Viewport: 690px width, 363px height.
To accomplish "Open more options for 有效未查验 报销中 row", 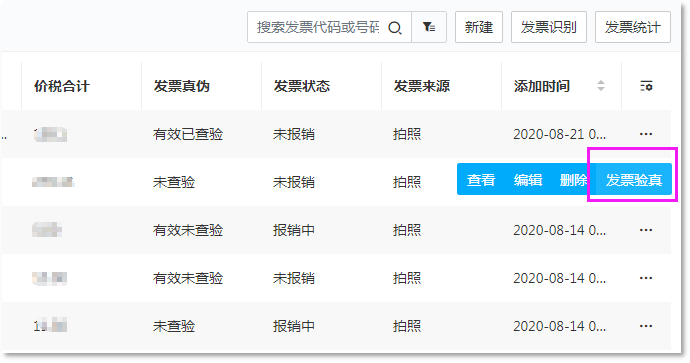I will [646, 230].
